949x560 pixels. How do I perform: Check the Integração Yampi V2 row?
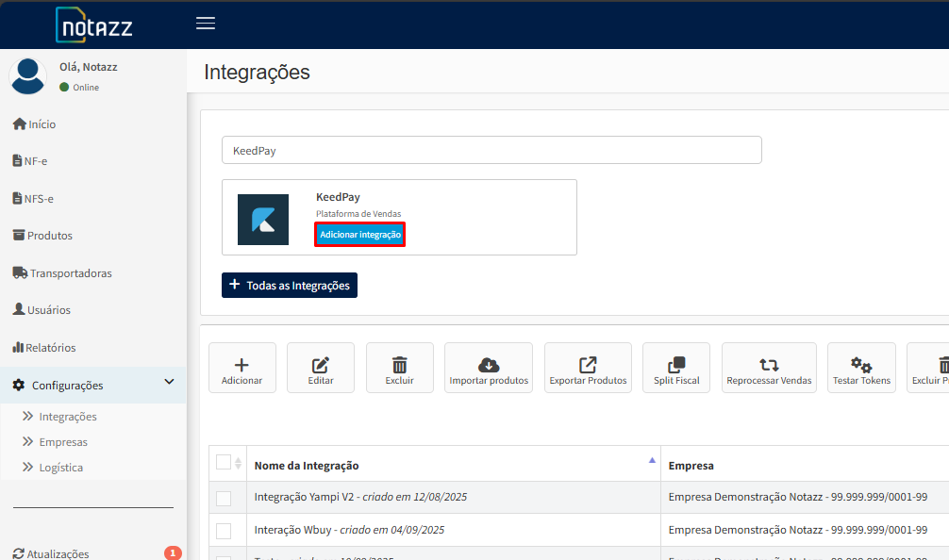[224, 498]
